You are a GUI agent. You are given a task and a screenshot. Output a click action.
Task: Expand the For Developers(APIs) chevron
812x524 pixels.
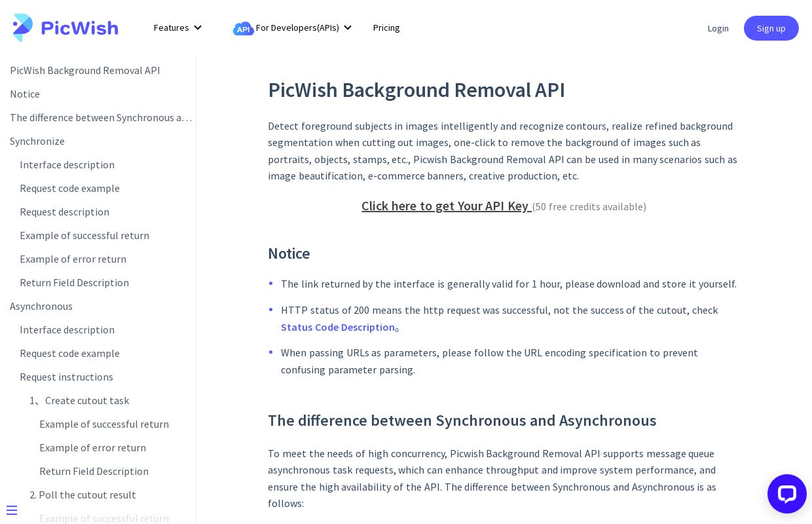348,28
